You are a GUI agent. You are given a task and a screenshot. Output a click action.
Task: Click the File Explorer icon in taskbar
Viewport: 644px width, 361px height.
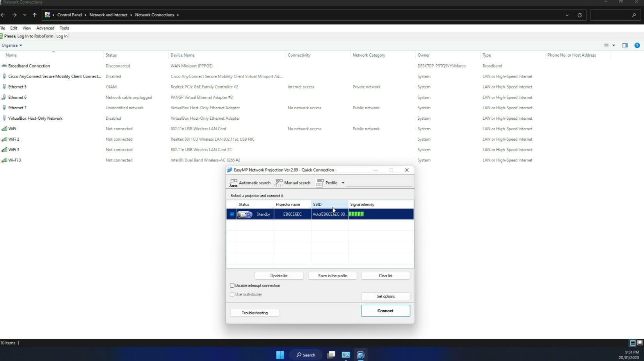point(331,355)
